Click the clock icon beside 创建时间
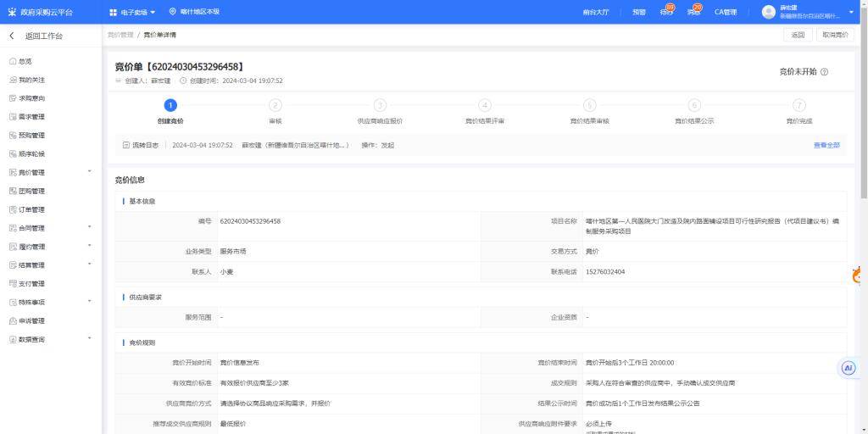The image size is (868, 434). click(183, 81)
